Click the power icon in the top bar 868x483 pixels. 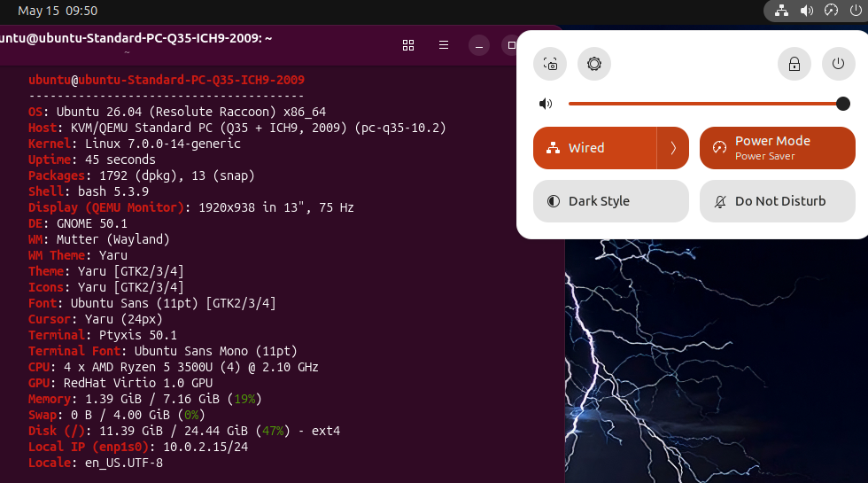(x=856, y=11)
